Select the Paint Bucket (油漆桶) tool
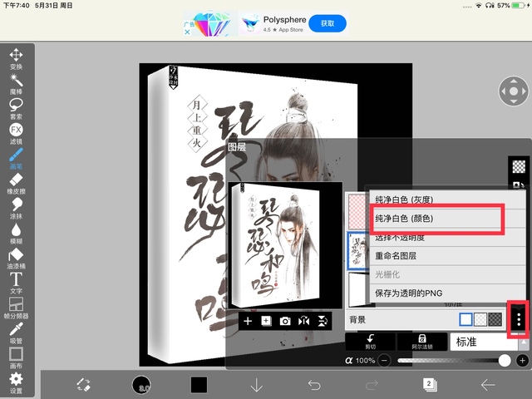532x399 pixels. [16, 256]
